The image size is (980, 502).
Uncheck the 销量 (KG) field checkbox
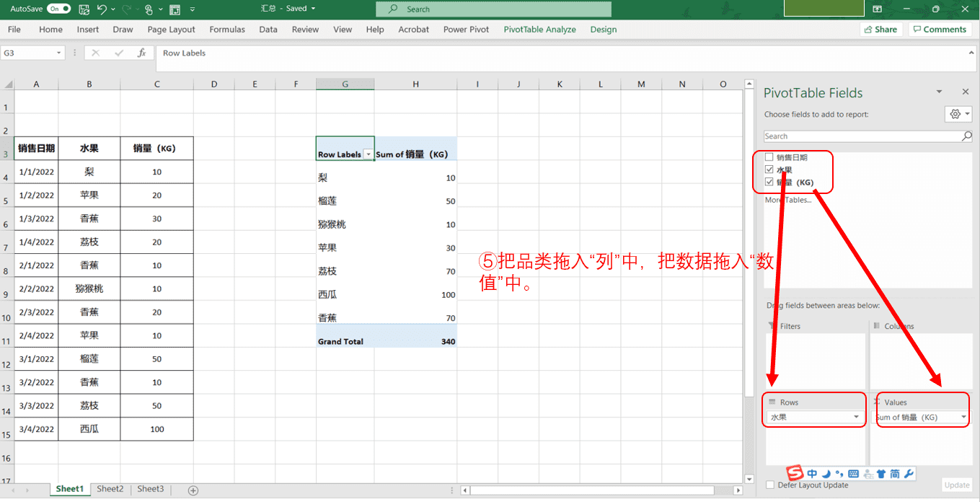coord(769,182)
